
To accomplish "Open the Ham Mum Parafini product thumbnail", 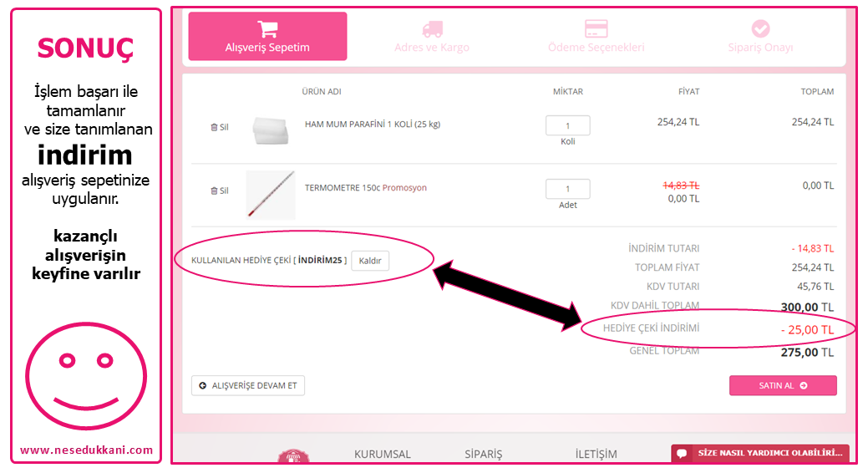I will click(270, 130).
